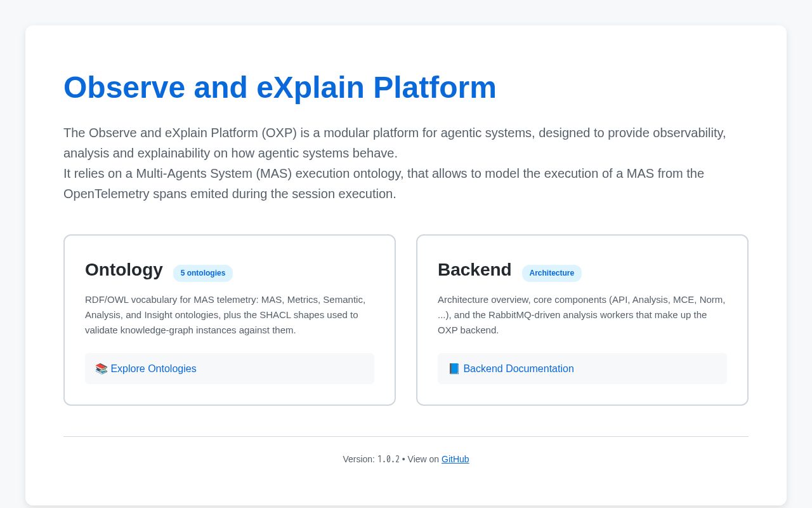The image size is (812, 508).
Task: Click the Ontology card description starting 'RDF/OWL vocabulary'
Action: click(x=225, y=315)
